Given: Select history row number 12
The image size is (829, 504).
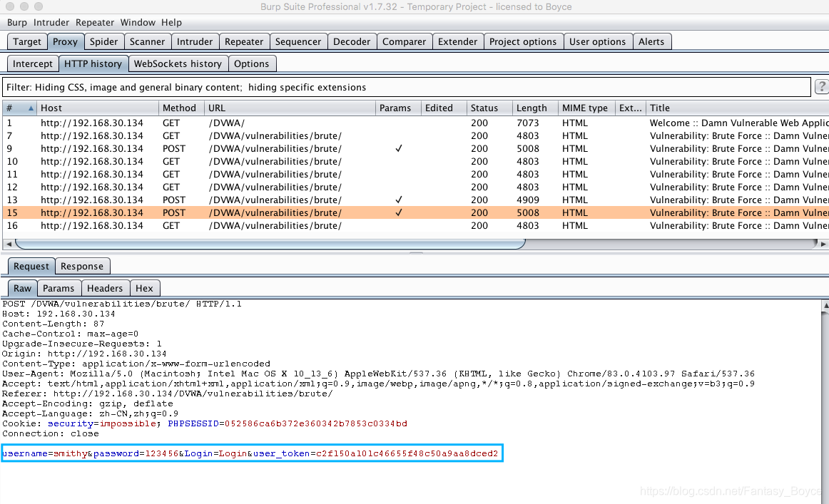Looking at the screenshot, I should click(x=415, y=187).
